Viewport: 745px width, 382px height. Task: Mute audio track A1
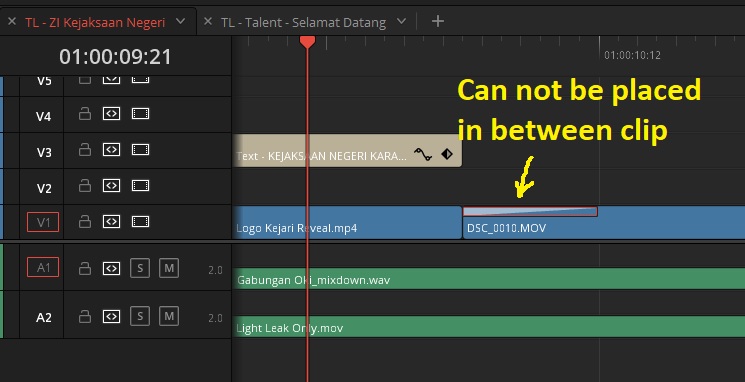pyautogui.click(x=169, y=268)
